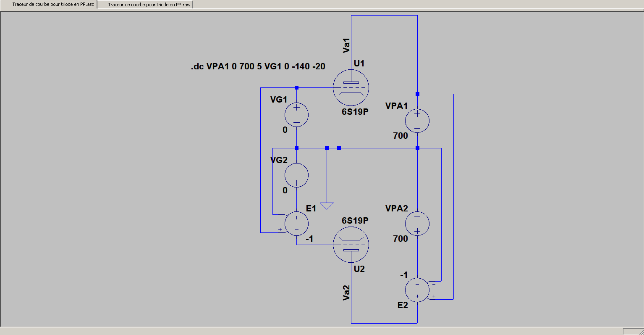Click the E1 reference label
The height and width of the screenshot is (335, 644).
point(311,208)
